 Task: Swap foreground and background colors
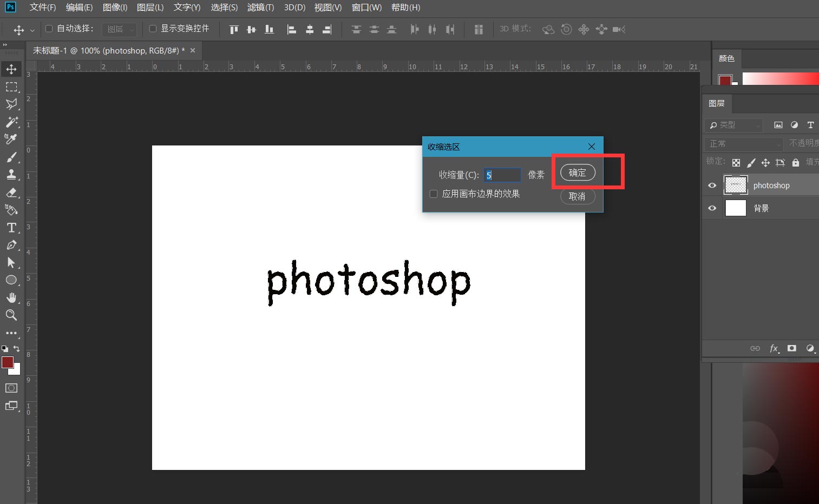(x=17, y=349)
